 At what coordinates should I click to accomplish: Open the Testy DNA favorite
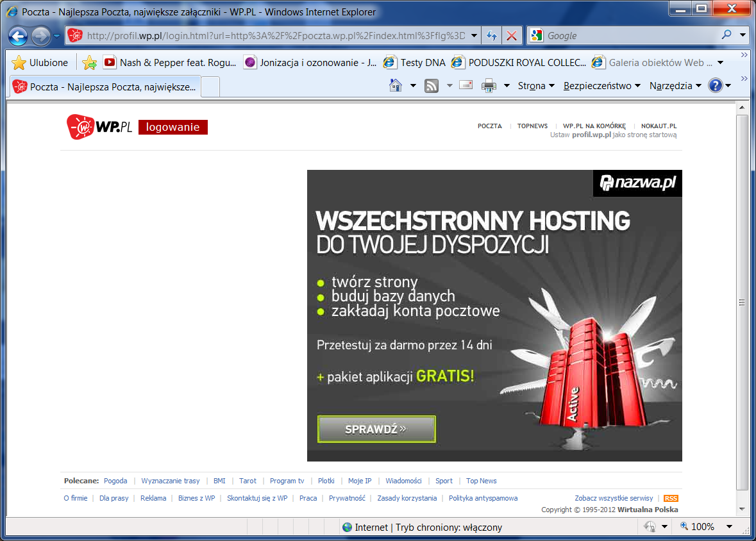tap(415, 63)
